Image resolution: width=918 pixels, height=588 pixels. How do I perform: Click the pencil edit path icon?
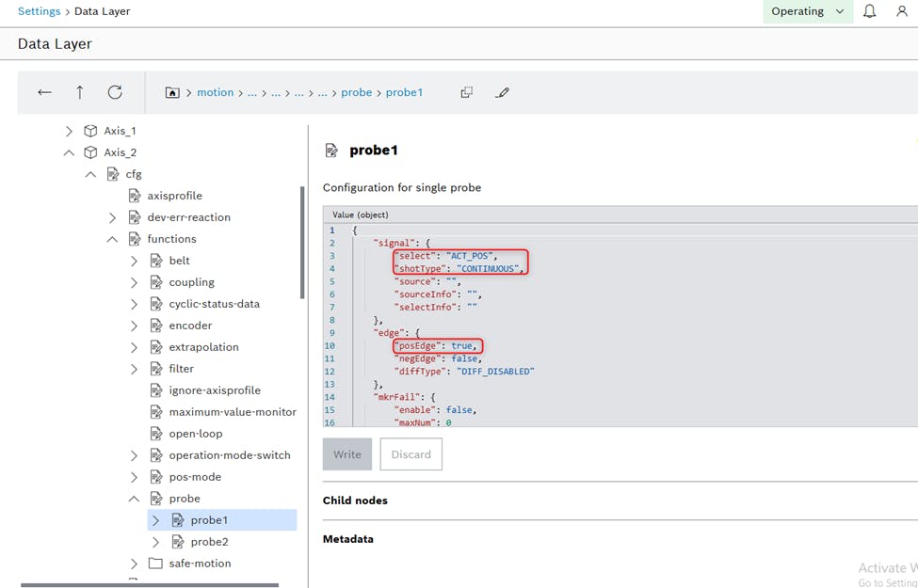(502, 92)
